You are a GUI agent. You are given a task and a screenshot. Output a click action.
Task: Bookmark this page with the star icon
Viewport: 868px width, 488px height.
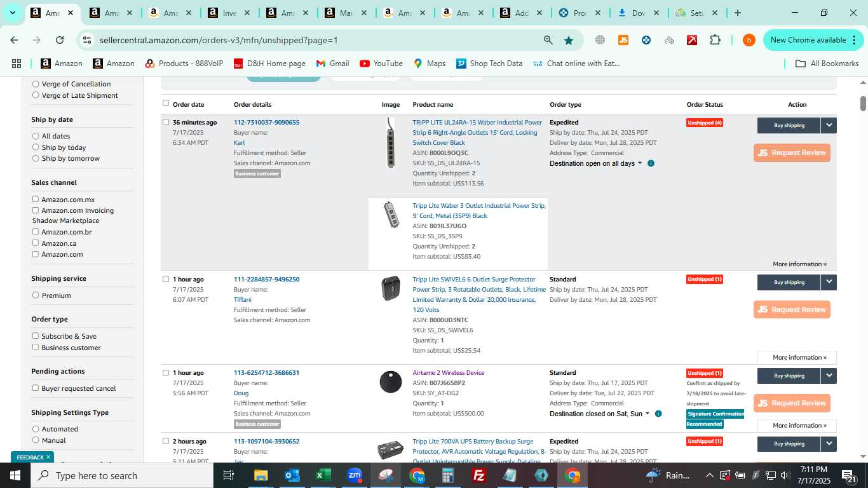click(x=569, y=40)
